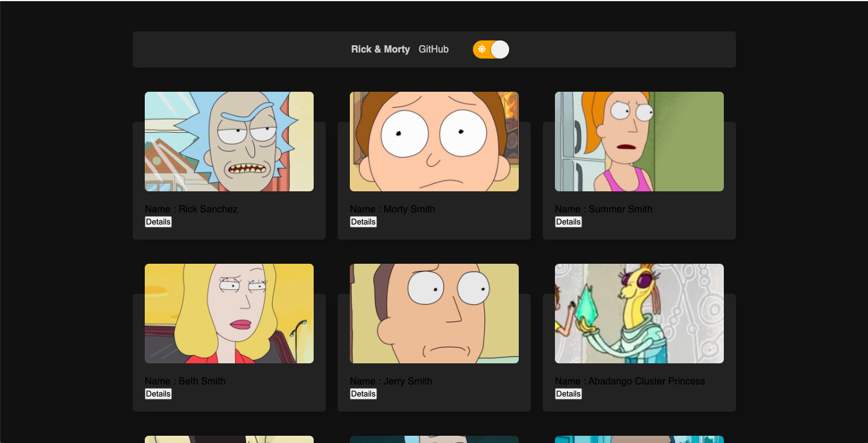Viewport: 868px width, 443px height.
Task: Toggle the light/dark theme switch
Action: point(491,49)
